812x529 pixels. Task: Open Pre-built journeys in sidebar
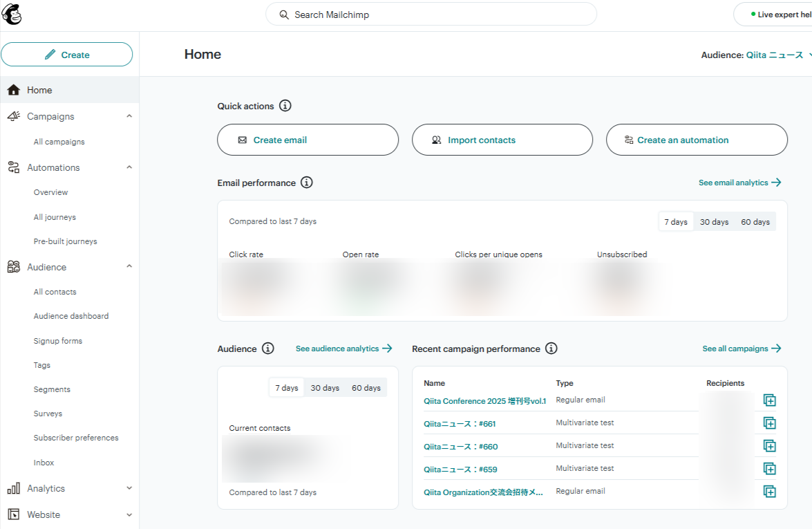tap(65, 241)
